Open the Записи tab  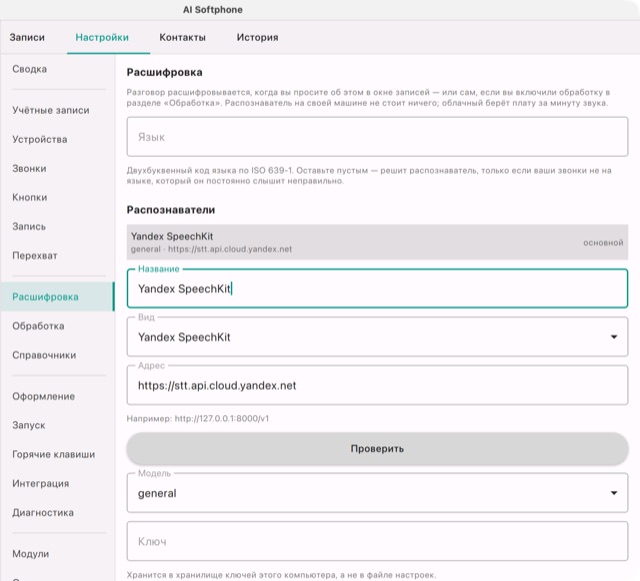tap(27, 37)
